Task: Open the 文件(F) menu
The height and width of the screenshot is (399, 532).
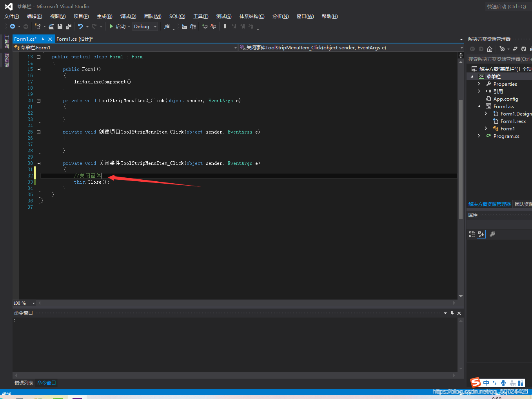Action: (x=12, y=16)
